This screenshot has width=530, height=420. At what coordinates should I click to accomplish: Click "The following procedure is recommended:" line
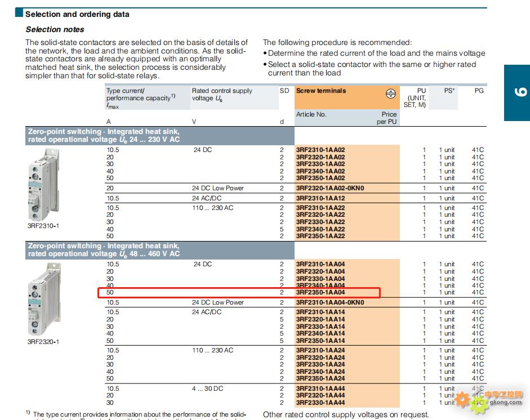coord(337,42)
